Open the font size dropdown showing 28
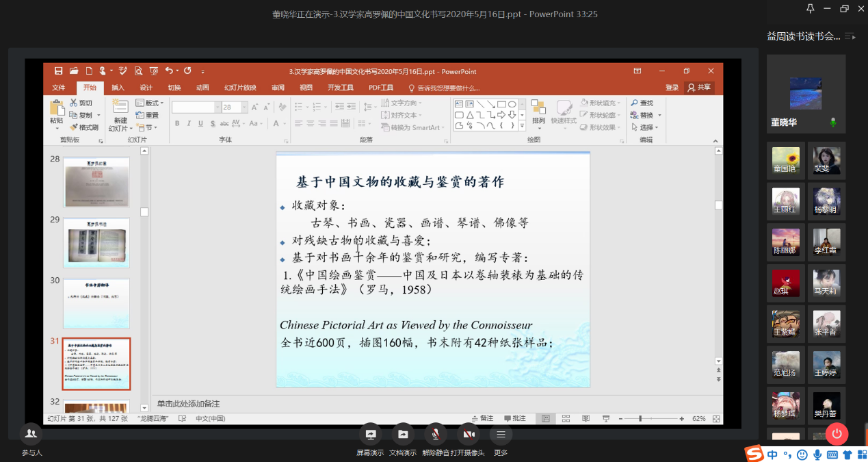This screenshot has width=868, height=462. 244,107
